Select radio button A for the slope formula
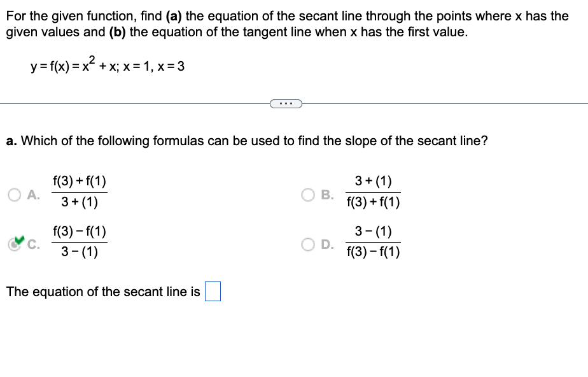Viewport: 588px width, 377px height. coord(14,195)
